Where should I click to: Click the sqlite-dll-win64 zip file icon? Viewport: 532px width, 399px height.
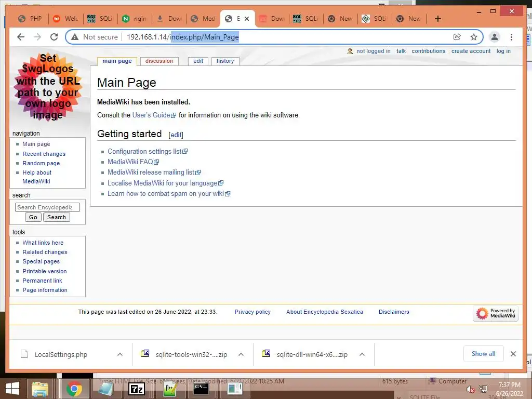(x=266, y=353)
